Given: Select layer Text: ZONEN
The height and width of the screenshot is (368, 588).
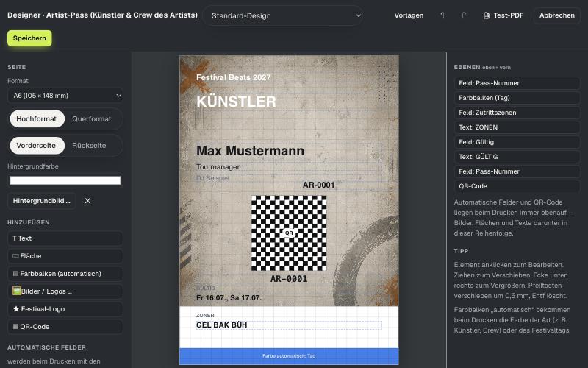Looking at the screenshot, I should coord(517,127).
